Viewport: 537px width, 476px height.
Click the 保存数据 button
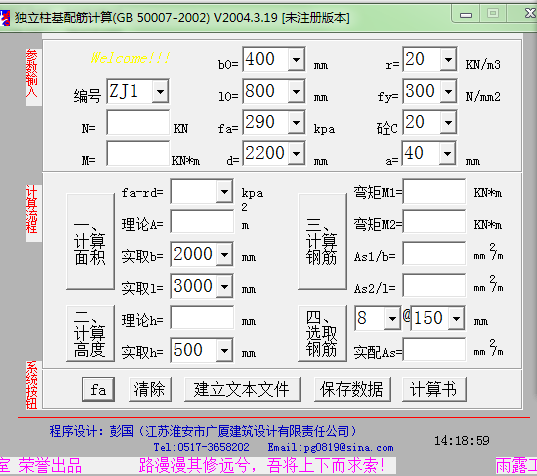click(x=352, y=390)
